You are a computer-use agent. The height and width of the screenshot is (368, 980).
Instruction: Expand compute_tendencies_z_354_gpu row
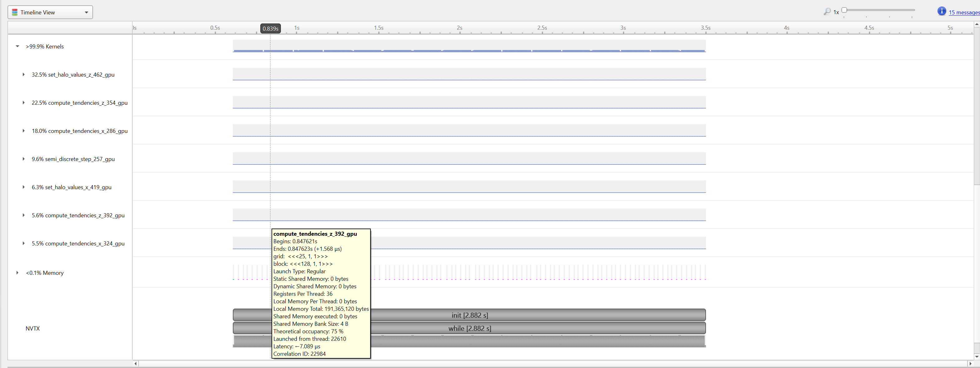[24, 103]
